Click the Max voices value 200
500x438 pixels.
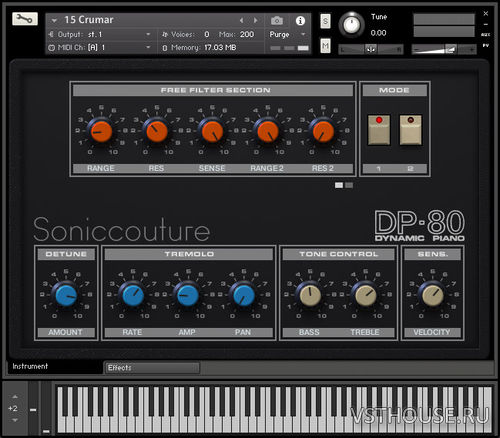tap(247, 34)
